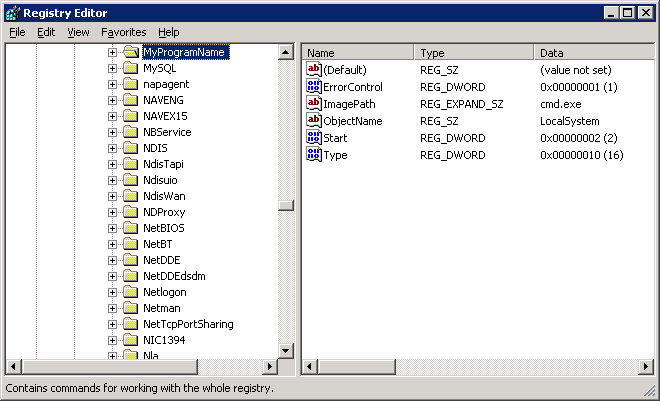Viewport: 660px width, 401px height.
Task: Select the NetTcpPortSharing key
Action: [x=188, y=324]
